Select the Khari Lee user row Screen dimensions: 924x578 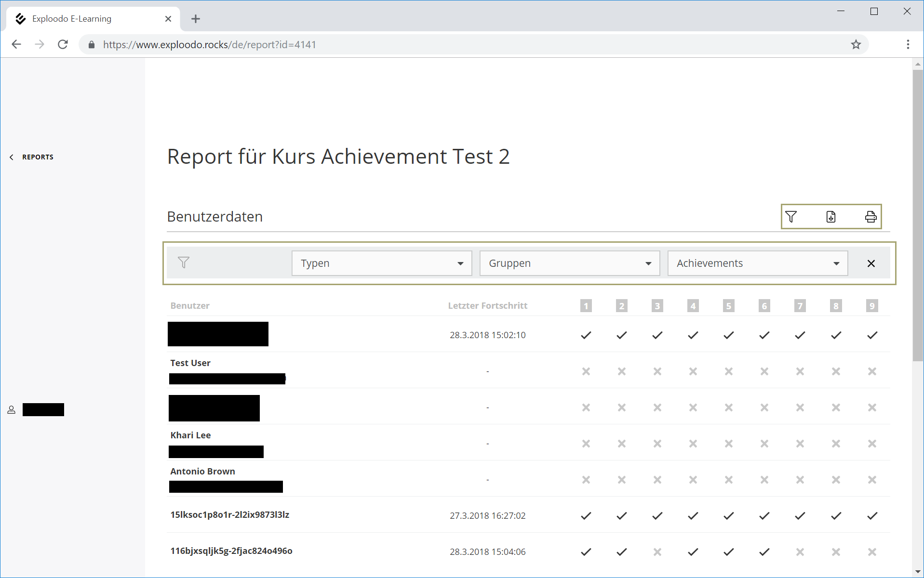[191, 435]
